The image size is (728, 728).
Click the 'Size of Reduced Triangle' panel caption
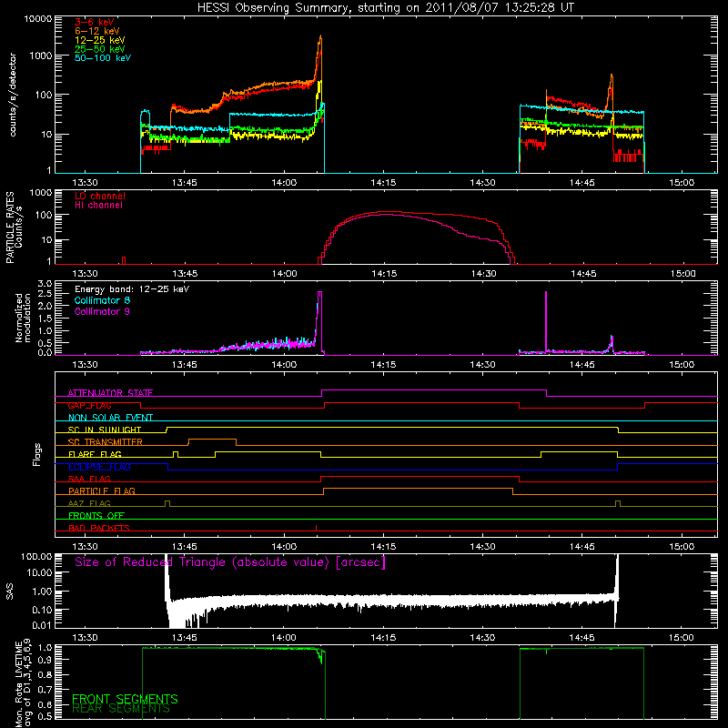pos(230,562)
